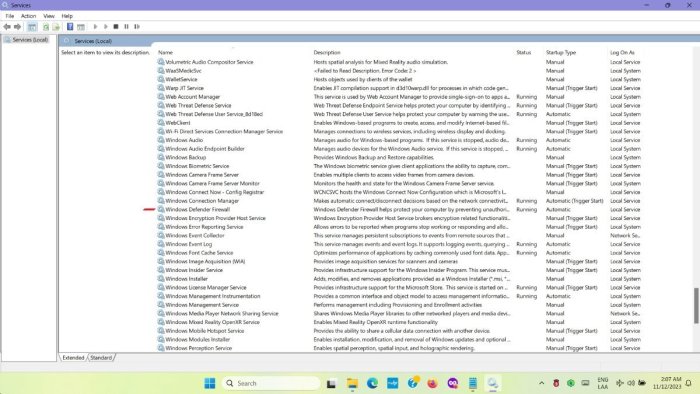
Task: Click the Refresh toolbar icon
Action: [46, 27]
